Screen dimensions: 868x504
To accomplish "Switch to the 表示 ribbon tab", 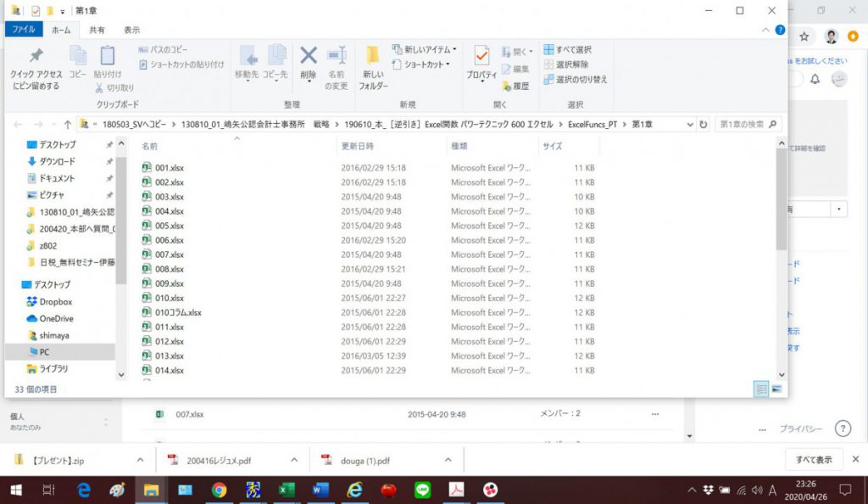I will (x=131, y=30).
